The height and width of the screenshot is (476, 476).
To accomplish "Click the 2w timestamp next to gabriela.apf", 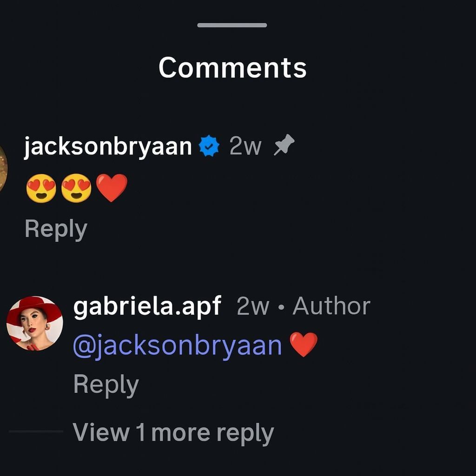I will click(252, 306).
